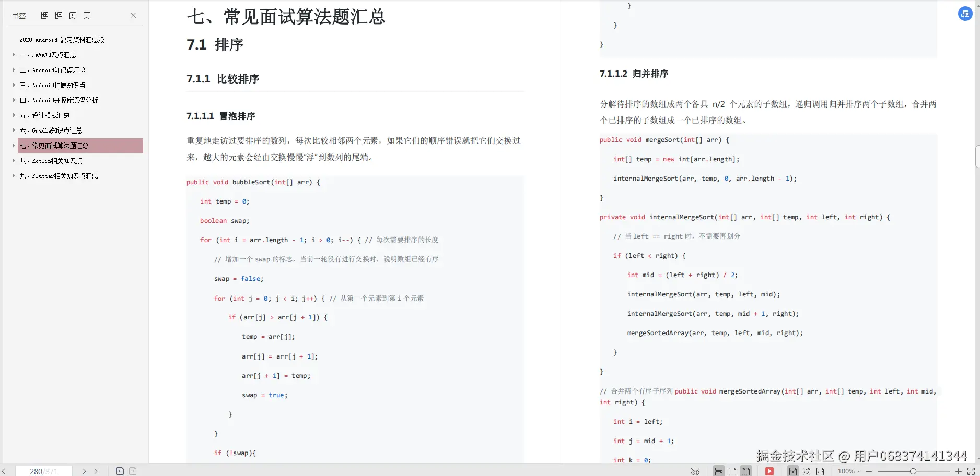
Task: Zoom out with the minus button
Action: coord(869,471)
